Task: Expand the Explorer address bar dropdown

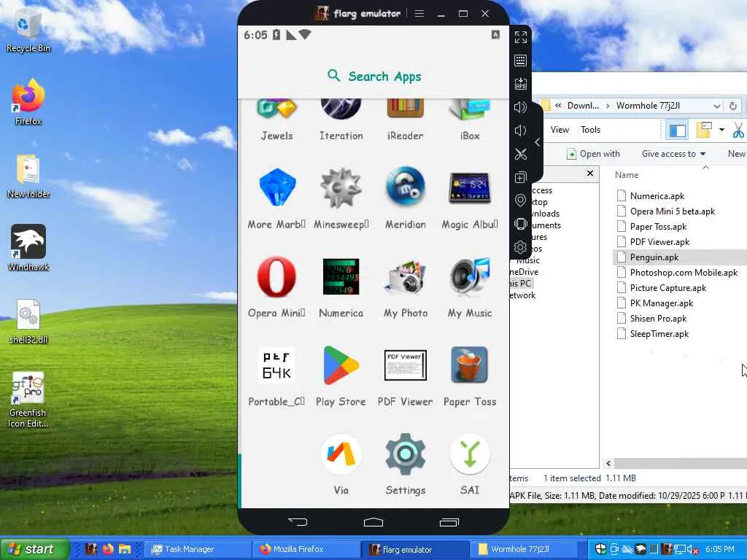Action: click(716, 106)
